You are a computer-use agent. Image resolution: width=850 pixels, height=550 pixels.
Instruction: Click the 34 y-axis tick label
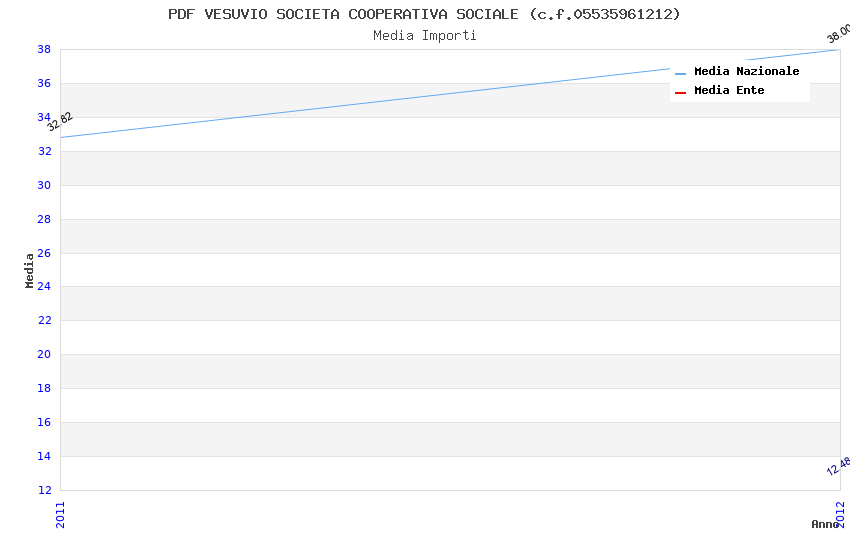click(x=44, y=117)
